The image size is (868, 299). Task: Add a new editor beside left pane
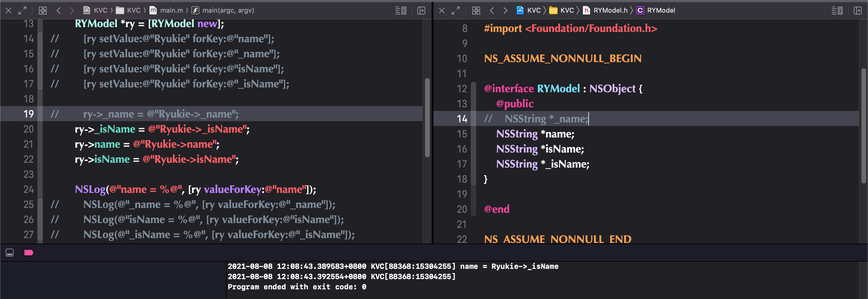tap(421, 11)
